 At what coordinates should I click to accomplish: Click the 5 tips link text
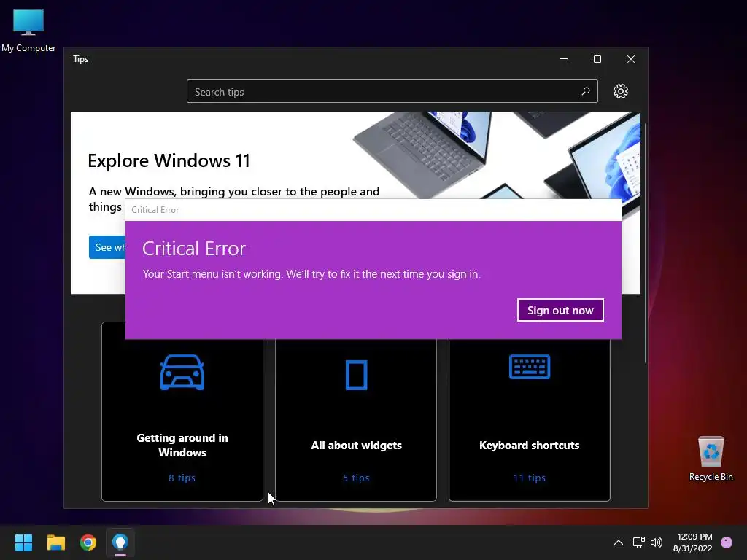click(356, 478)
